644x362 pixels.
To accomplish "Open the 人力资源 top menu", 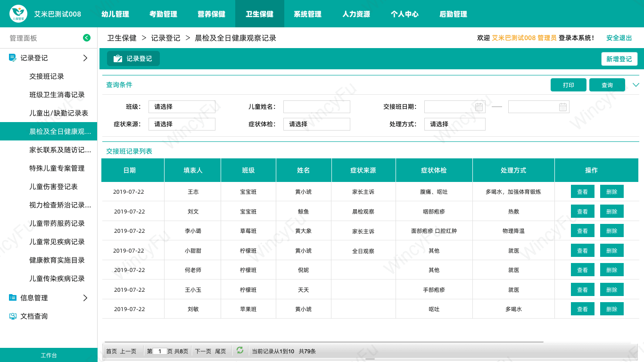I will point(356,14).
